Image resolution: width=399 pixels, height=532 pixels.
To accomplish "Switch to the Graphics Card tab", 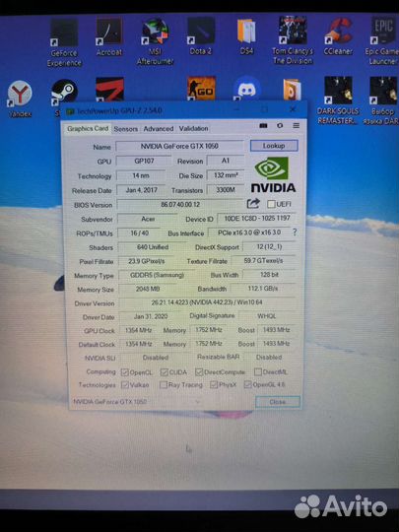I will coord(88,129).
